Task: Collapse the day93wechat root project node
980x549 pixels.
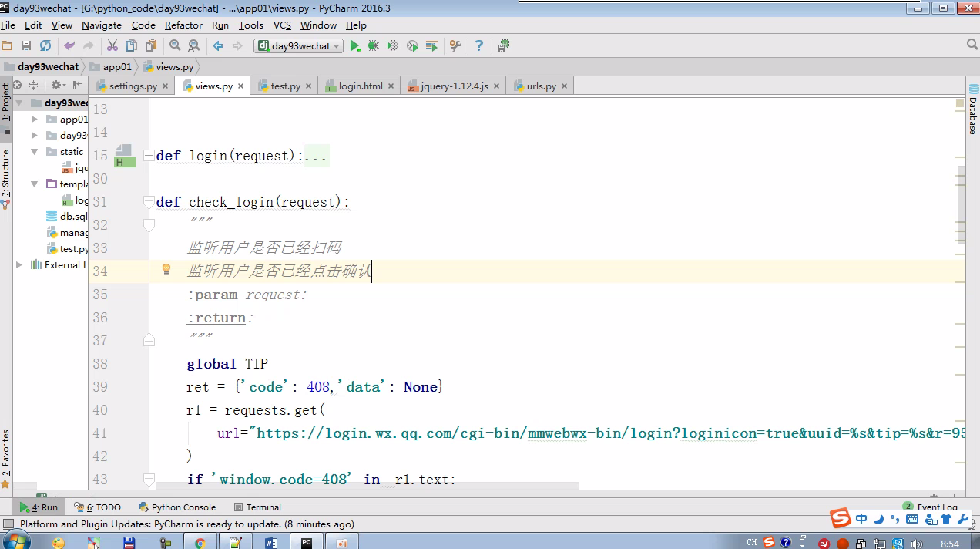Action: 19,103
